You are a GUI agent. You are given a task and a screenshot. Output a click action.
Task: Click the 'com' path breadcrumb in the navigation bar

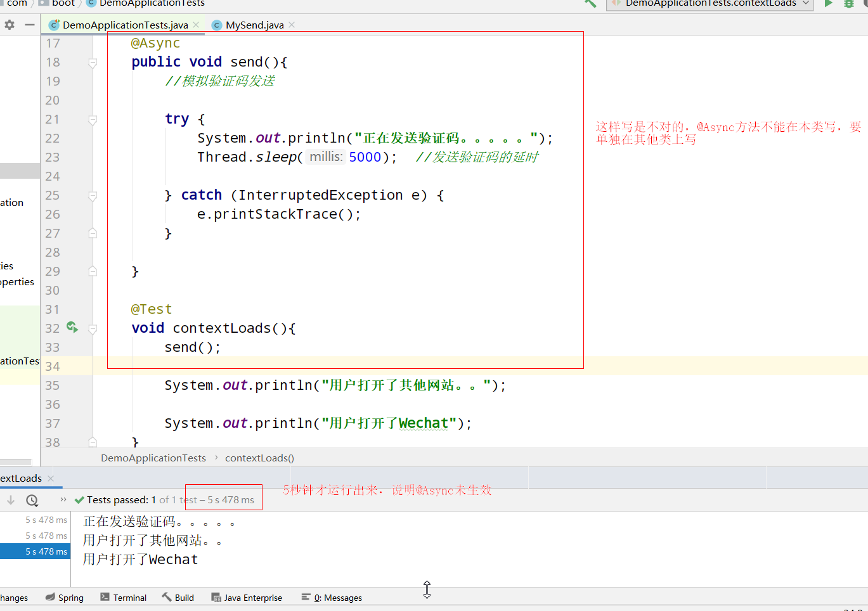[x=16, y=3]
